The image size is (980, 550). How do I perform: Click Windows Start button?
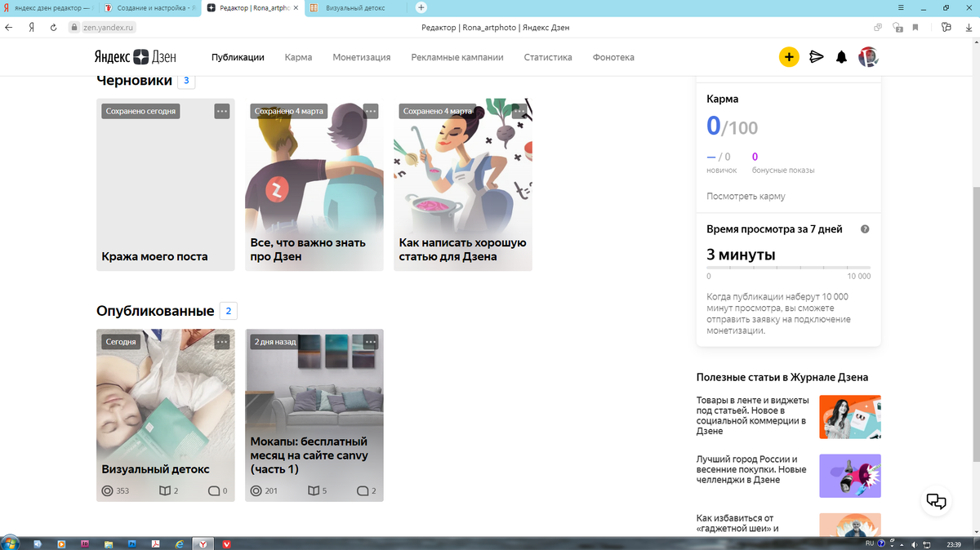tap(11, 543)
